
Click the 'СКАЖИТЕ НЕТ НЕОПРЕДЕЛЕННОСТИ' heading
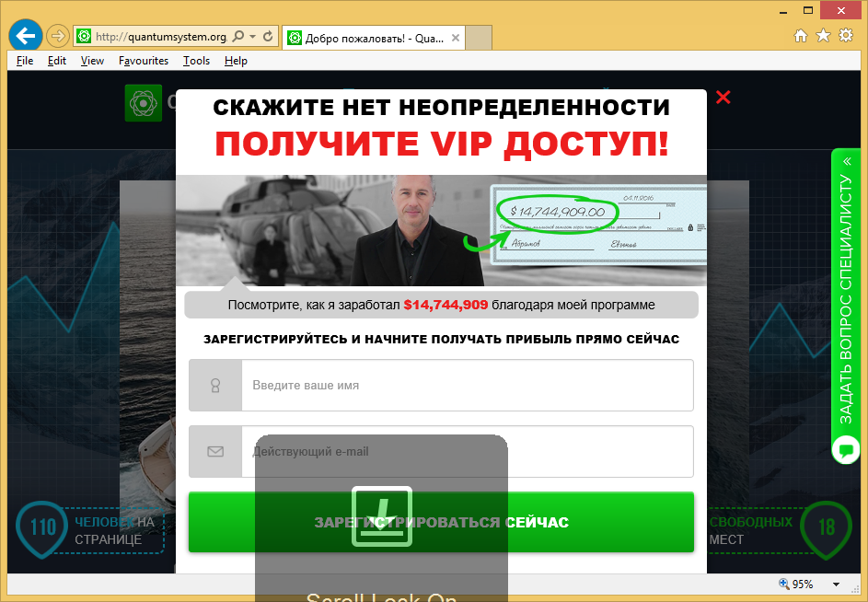441,108
